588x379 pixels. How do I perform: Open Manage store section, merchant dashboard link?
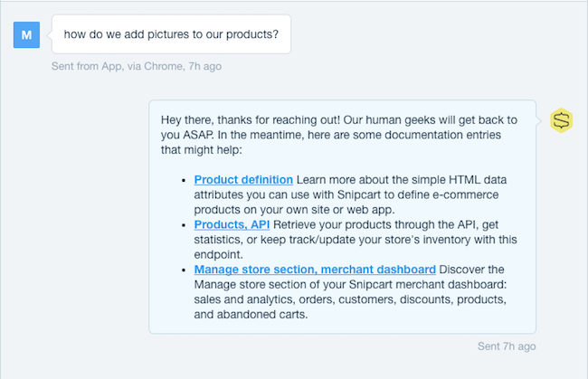pos(315,270)
